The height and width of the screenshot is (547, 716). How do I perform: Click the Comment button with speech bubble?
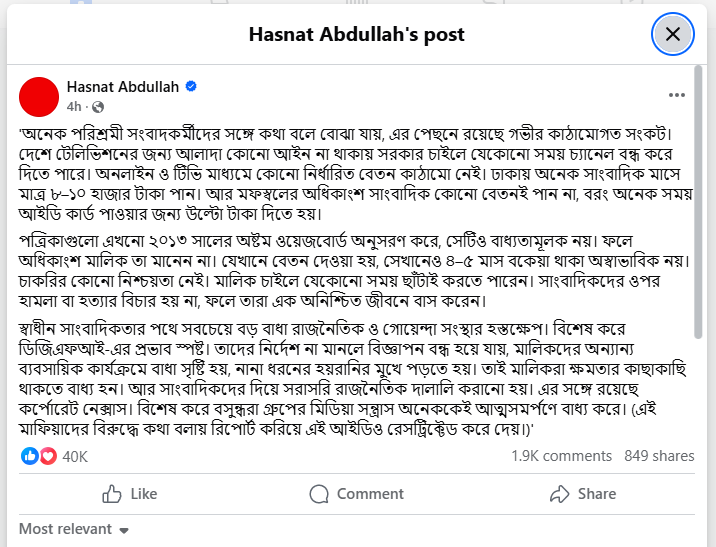tap(356, 494)
